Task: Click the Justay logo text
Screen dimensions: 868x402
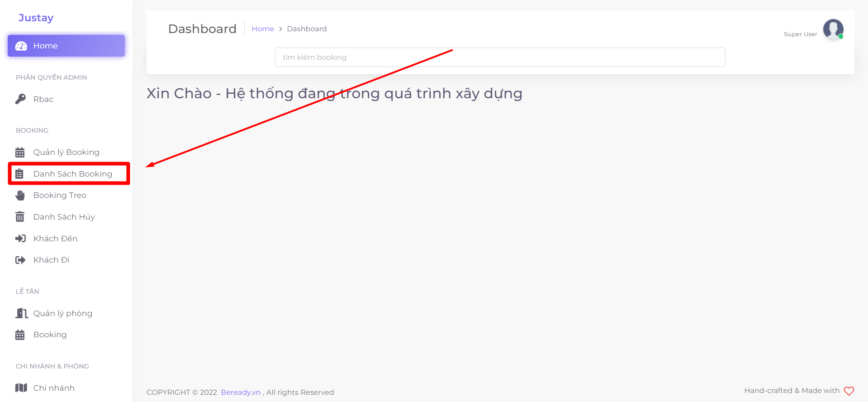Action: click(36, 18)
